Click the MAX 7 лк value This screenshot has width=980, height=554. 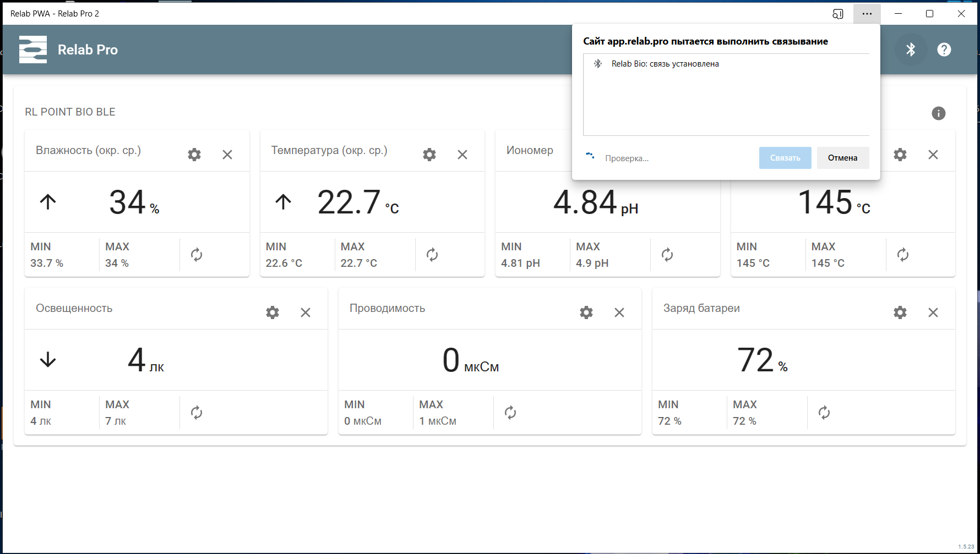(116, 421)
